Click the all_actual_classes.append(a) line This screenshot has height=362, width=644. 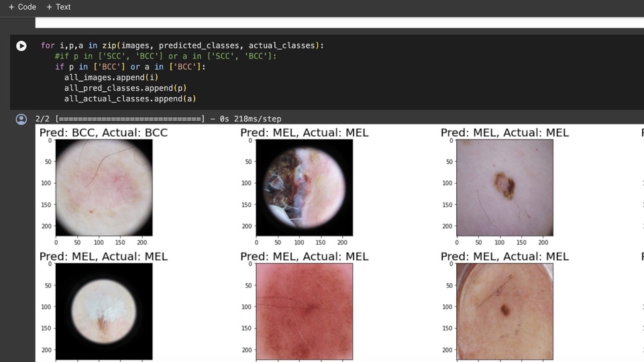(x=129, y=99)
